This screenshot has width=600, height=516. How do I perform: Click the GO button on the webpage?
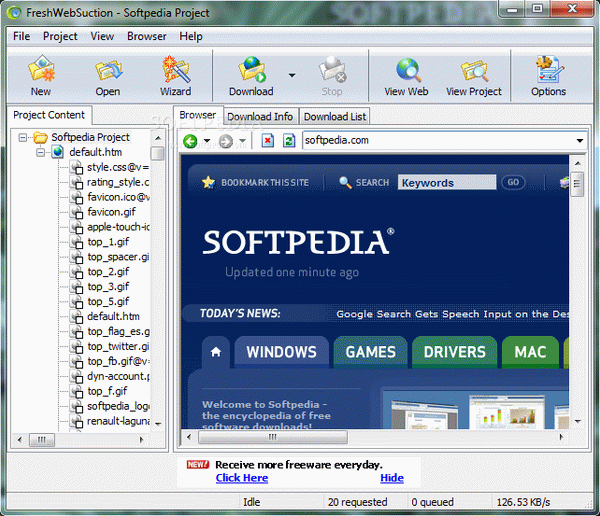513,182
